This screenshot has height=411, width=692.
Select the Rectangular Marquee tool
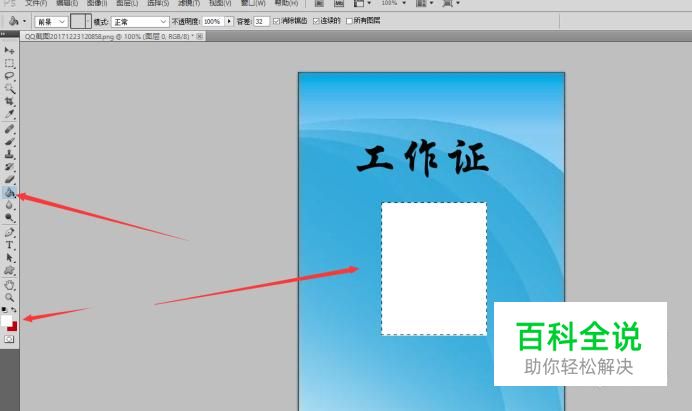click(x=9, y=63)
